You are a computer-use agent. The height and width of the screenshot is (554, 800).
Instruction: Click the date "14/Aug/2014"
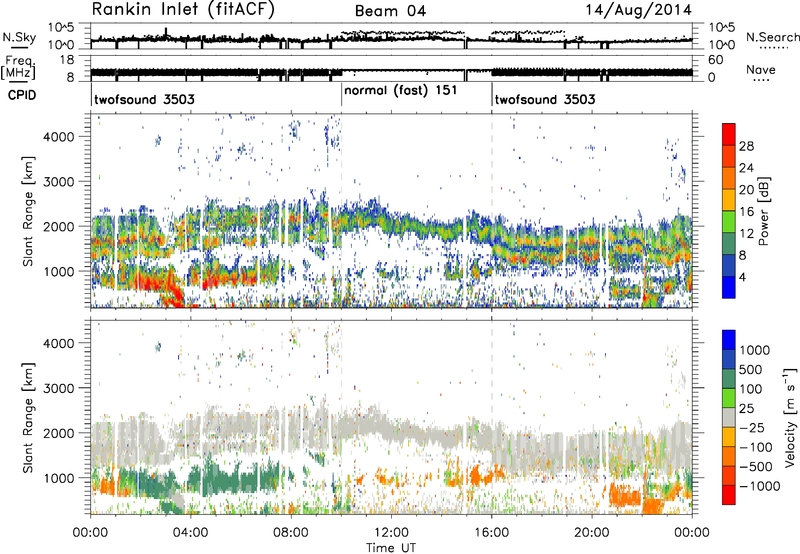tap(638, 10)
